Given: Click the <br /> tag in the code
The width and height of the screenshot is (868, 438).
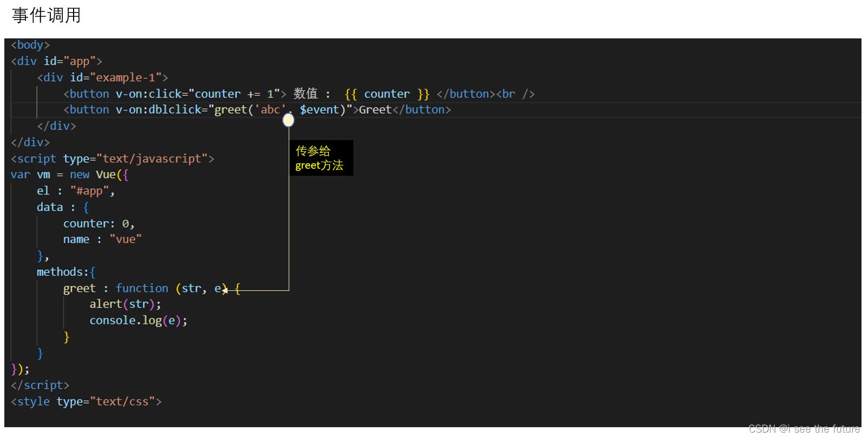Looking at the screenshot, I should click(x=516, y=94).
